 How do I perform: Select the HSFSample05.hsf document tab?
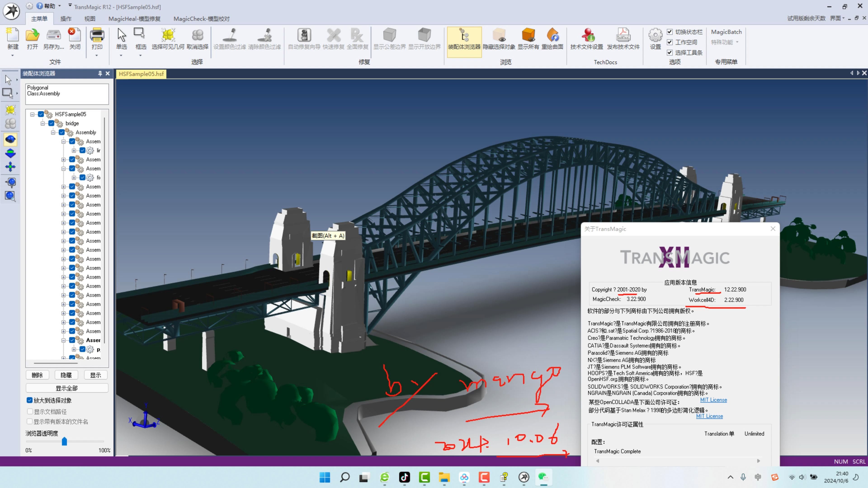[141, 74]
